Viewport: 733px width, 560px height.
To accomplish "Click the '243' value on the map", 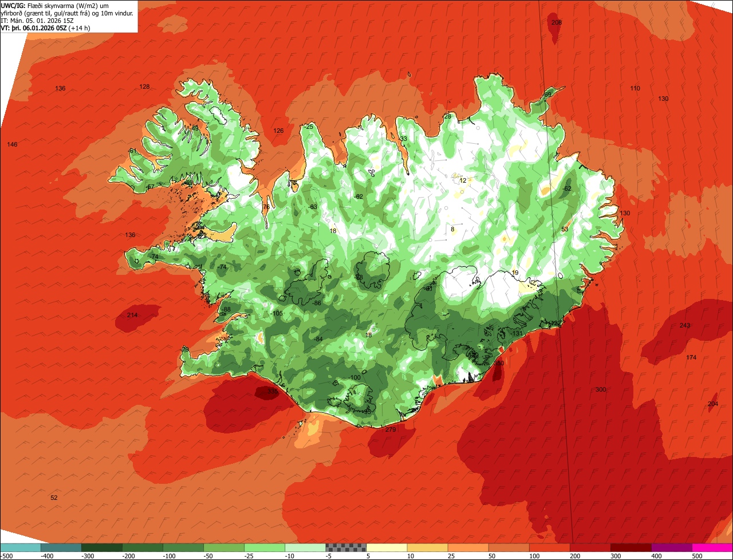I will tap(685, 325).
